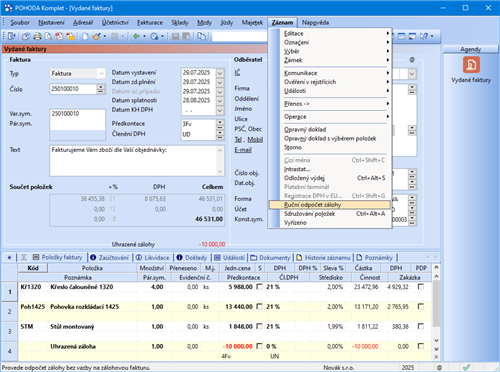Click the copy record icon in toolbar
Screen dimensions: 500x372
[201, 36]
